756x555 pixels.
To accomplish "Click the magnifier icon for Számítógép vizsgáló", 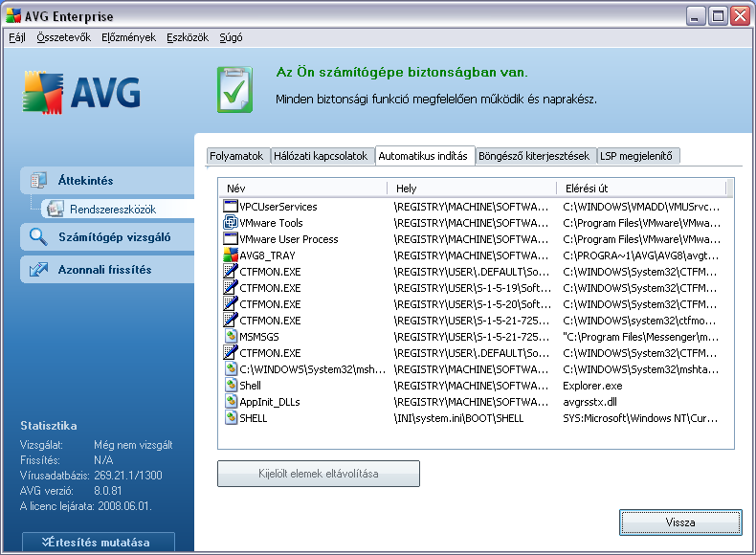I will [38, 236].
